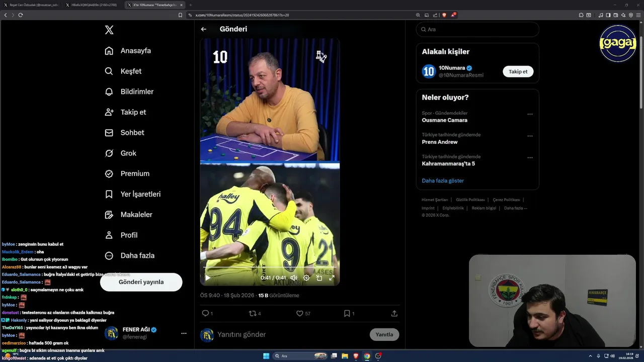Open video settings gear
The width and height of the screenshot is (644, 362).
point(306,278)
